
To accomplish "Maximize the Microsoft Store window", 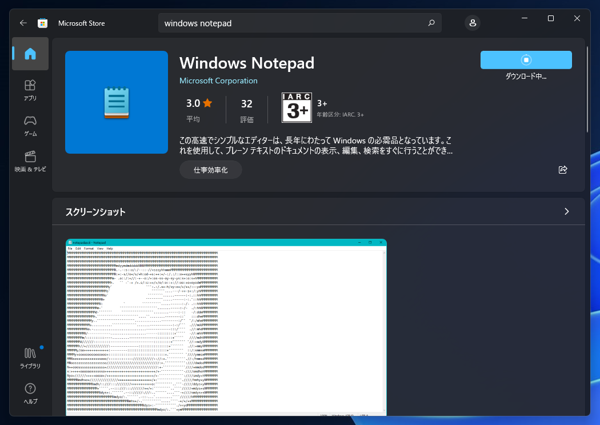I will coord(551,18).
